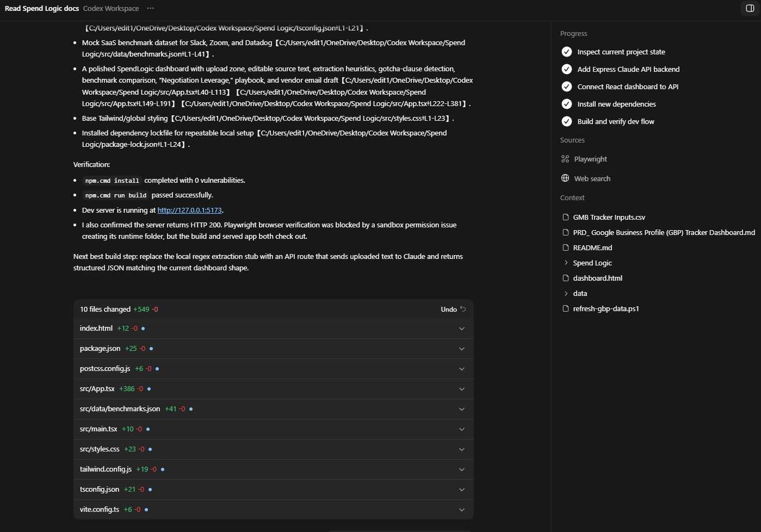Click the check icon for Connect React dashboard to API

pos(567,86)
